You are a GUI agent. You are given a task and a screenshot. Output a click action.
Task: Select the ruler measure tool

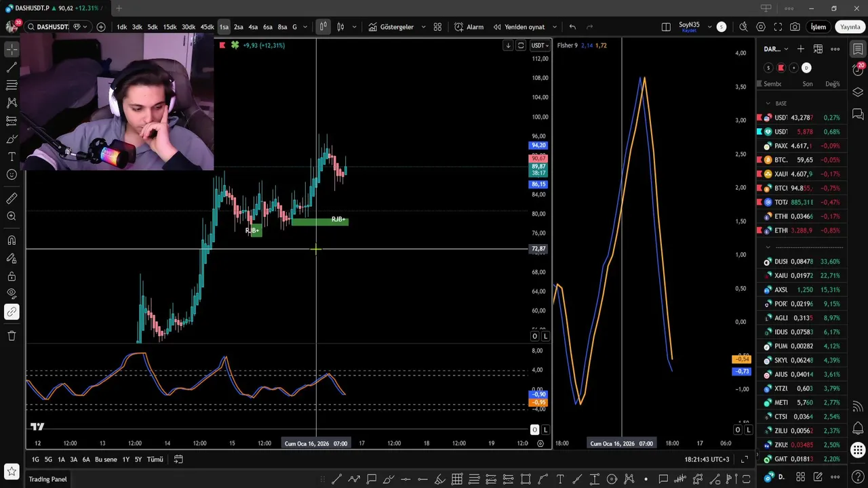[12, 199]
